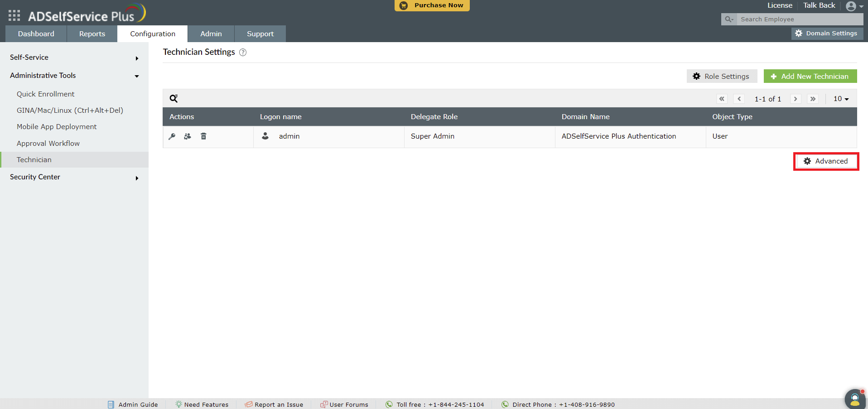The image size is (868, 409).
Task: Click the Need Features link
Action: [202, 404]
